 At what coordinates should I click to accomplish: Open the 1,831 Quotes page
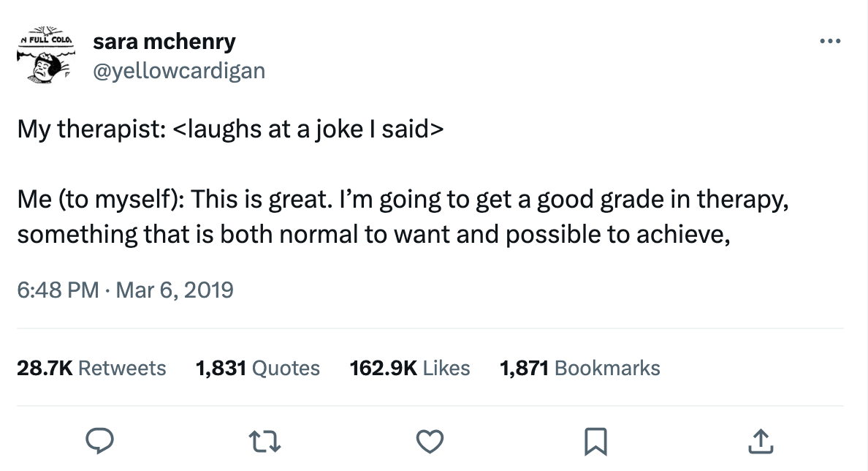point(257,368)
